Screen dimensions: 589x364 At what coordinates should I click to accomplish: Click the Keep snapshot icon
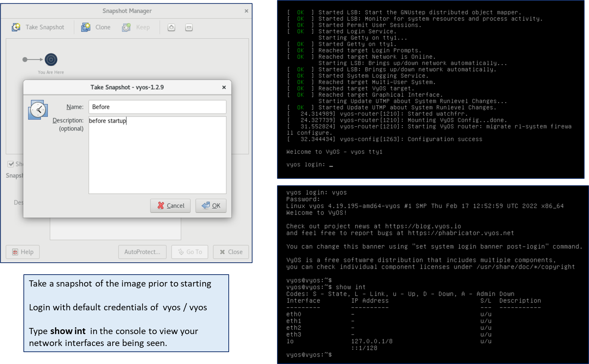126,27
